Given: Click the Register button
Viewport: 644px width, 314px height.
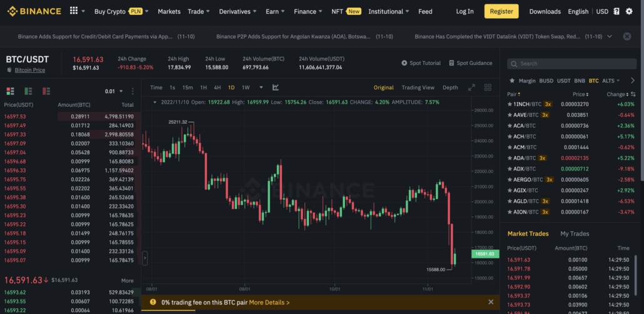Looking at the screenshot, I should pos(501,11).
